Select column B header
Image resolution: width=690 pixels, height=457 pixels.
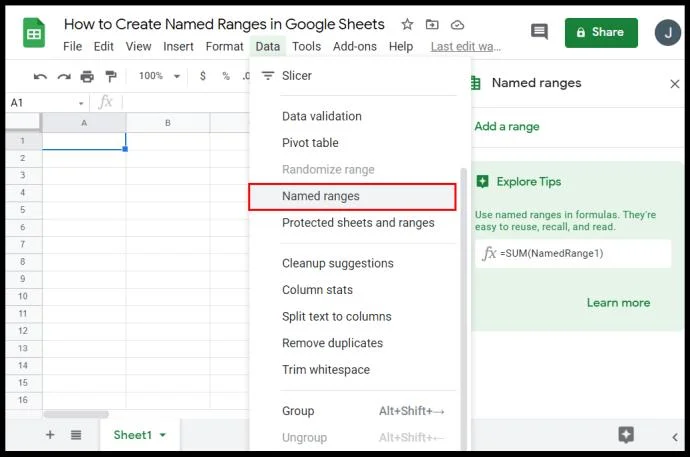[168, 123]
